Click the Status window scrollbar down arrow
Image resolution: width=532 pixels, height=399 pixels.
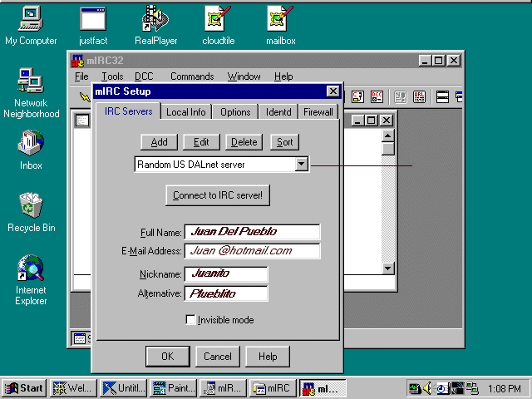(388, 268)
